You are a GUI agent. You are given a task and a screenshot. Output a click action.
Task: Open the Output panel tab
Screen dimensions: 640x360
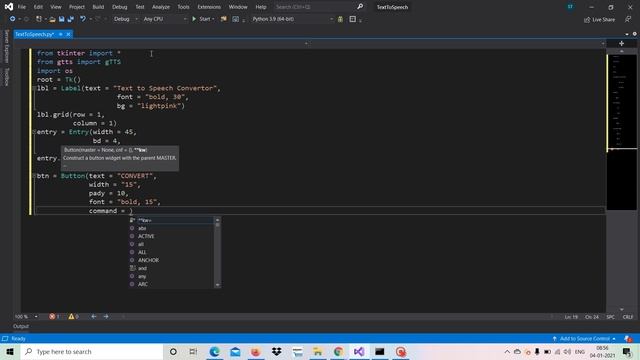(21, 326)
